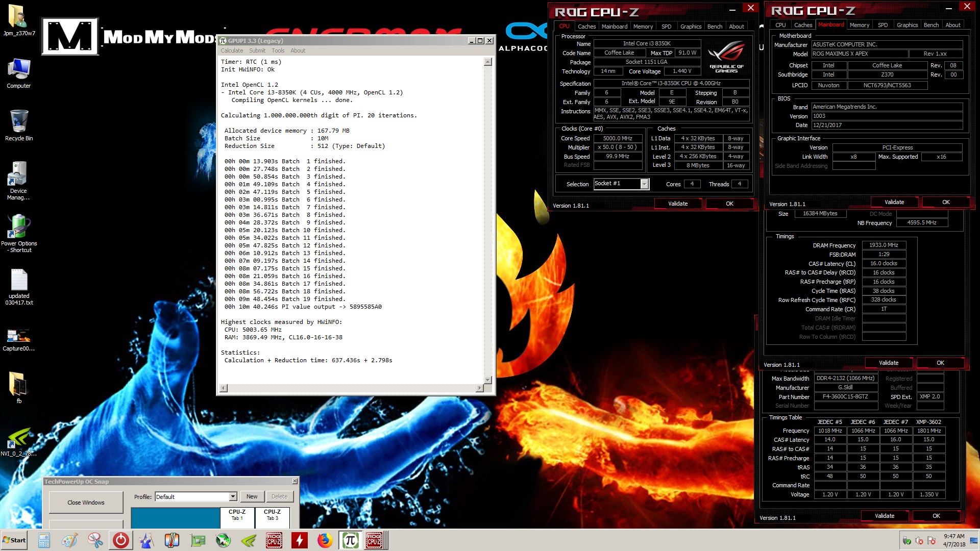Image resolution: width=980 pixels, height=551 pixels.
Task: Open the Windows Start menu
Action: [14, 540]
